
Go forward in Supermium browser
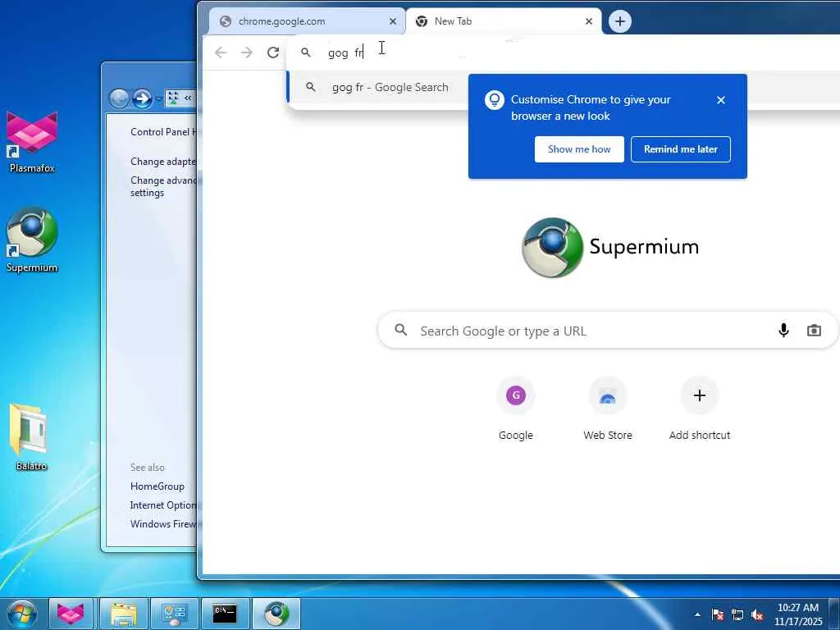point(247,52)
